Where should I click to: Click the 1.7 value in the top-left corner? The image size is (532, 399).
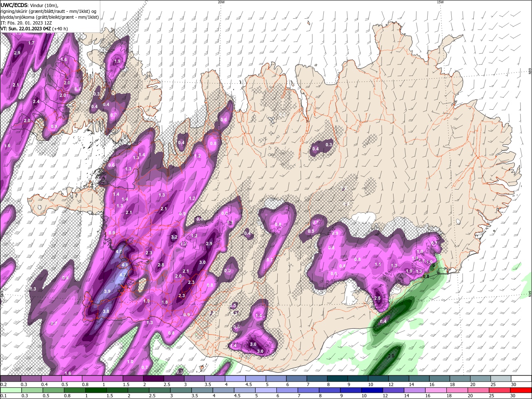31,43
